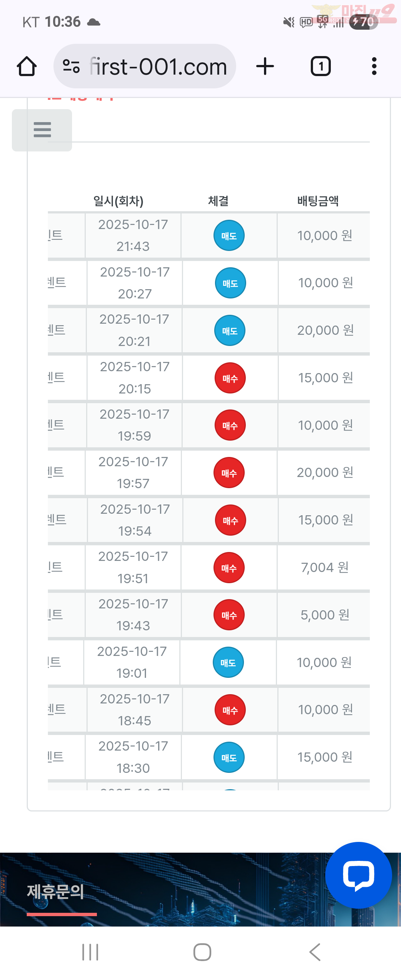Tap the 매수 badge on 20:15 row

pyautogui.click(x=230, y=378)
